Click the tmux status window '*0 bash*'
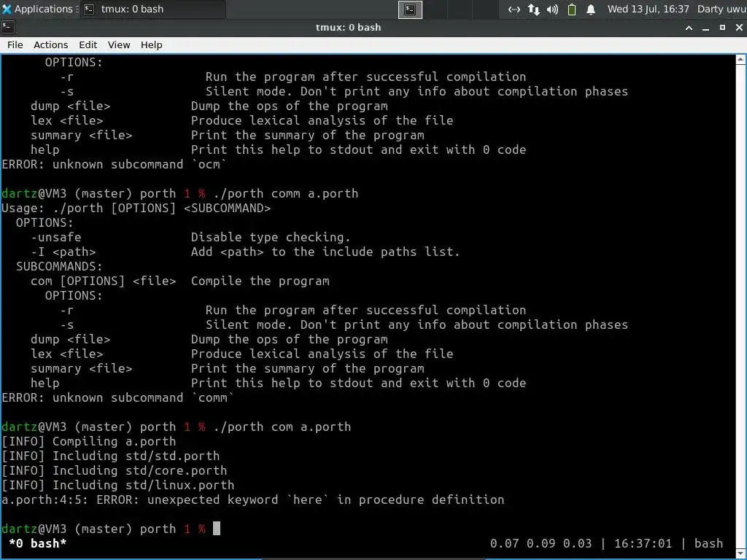 (x=38, y=543)
